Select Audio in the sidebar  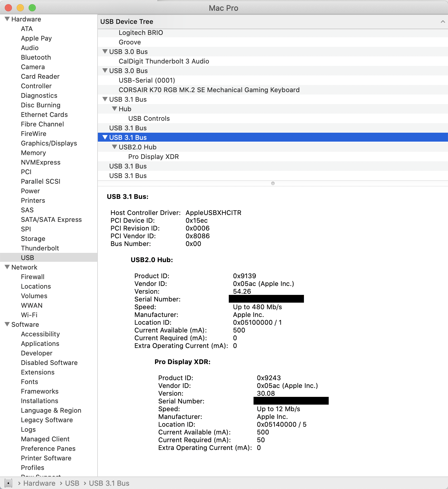[x=30, y=48]
